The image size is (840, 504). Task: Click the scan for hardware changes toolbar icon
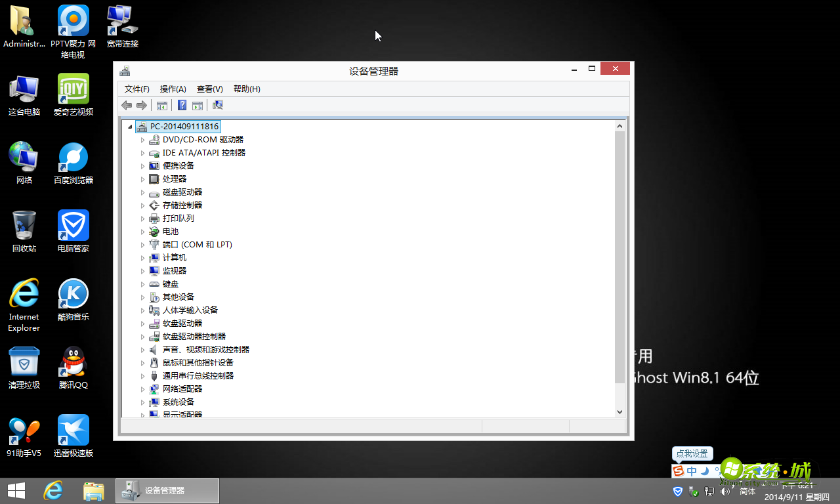(x=217, y=105)
